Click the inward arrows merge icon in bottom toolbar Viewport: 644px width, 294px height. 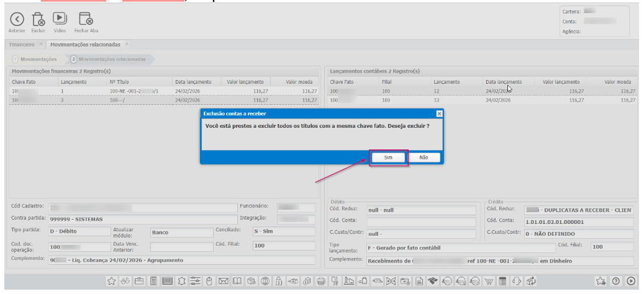tap(391, 281)
